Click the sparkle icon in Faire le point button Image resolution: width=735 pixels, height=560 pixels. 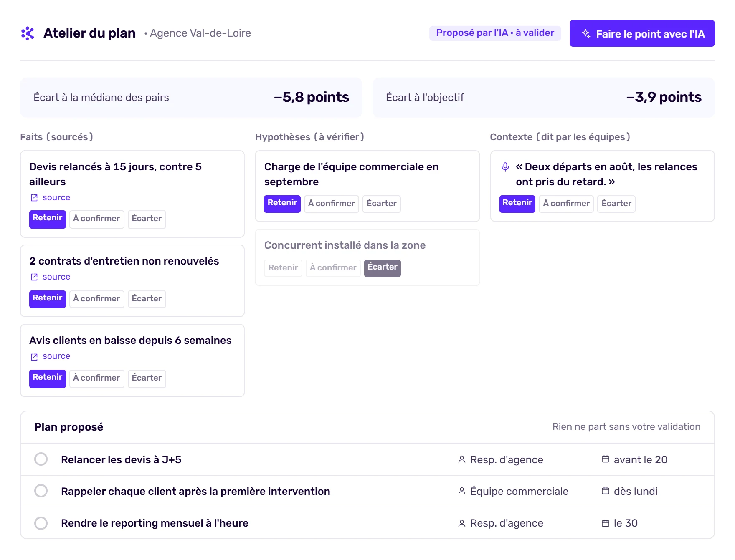pos(586,33)
